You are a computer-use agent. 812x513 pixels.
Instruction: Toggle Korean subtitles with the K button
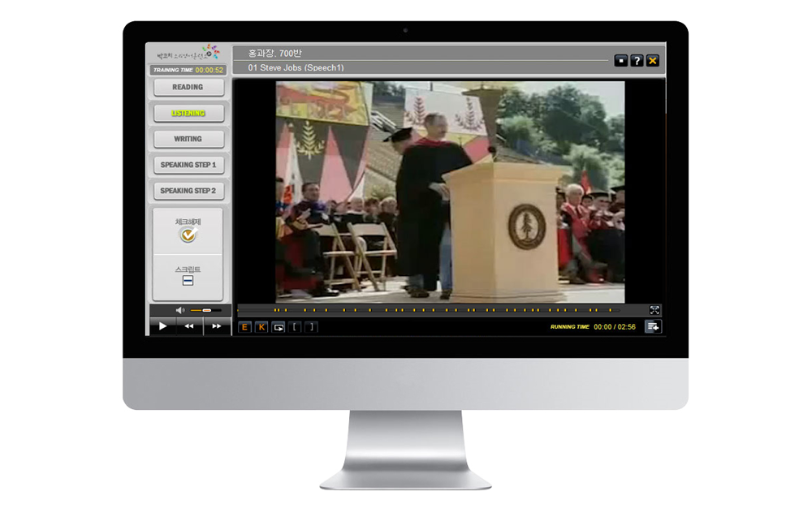(261, 327)
